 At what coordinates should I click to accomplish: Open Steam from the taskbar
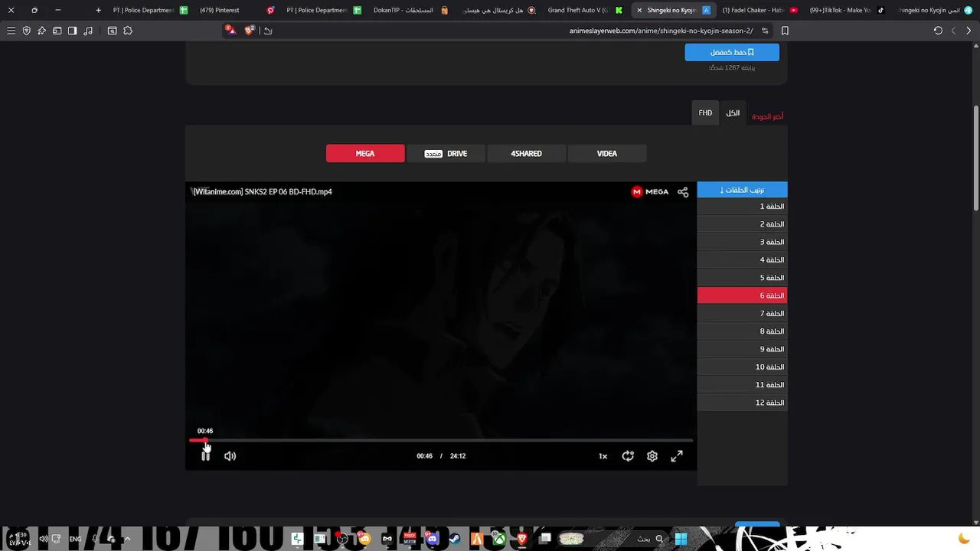pyautogui.click(x=454, y=539)
